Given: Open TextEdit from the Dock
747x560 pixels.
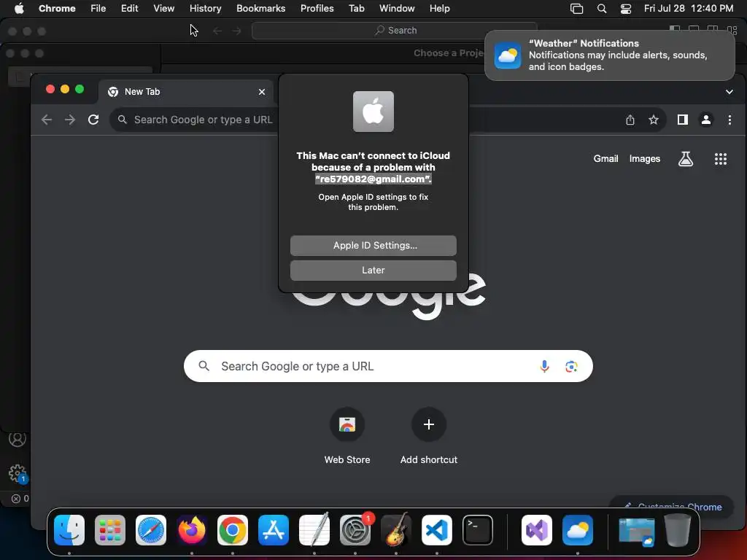Looking at the screenshot, I should (314, 530).
